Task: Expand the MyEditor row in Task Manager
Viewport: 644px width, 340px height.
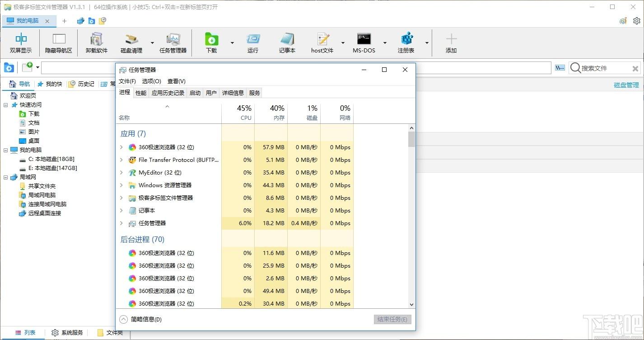Action: click(121, 172)
